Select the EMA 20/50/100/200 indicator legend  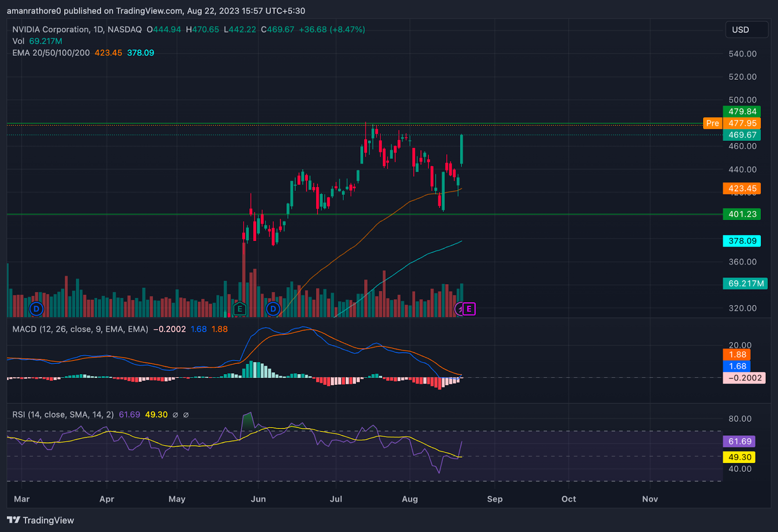(x=51, y=53)
